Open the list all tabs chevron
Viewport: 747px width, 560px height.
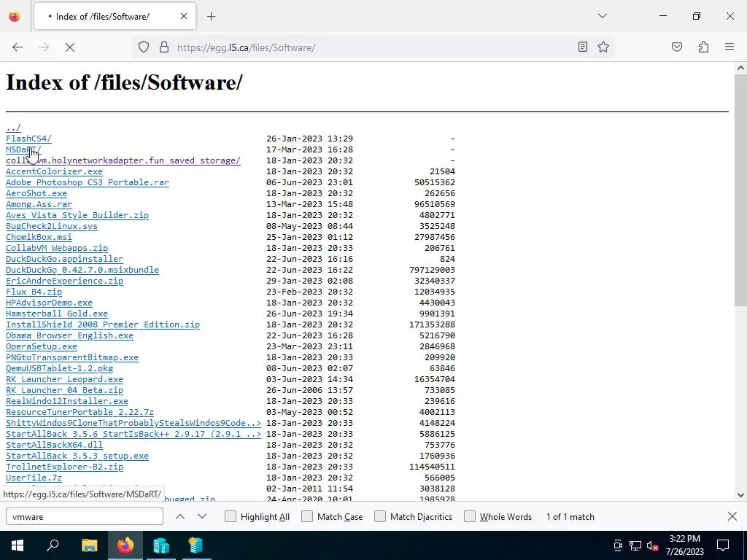[602, 16]
